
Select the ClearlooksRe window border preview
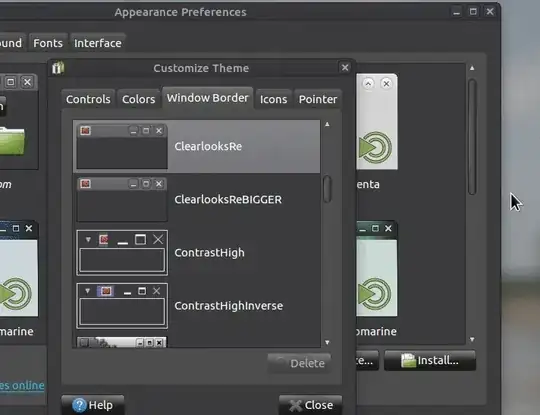[x=122, y=146]
